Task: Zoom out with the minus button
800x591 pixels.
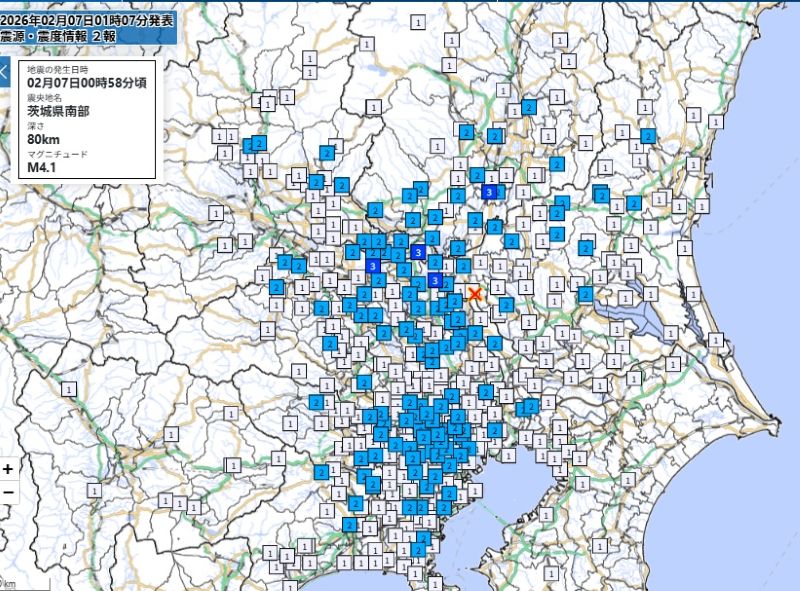Action: click(x=8, y=493)
